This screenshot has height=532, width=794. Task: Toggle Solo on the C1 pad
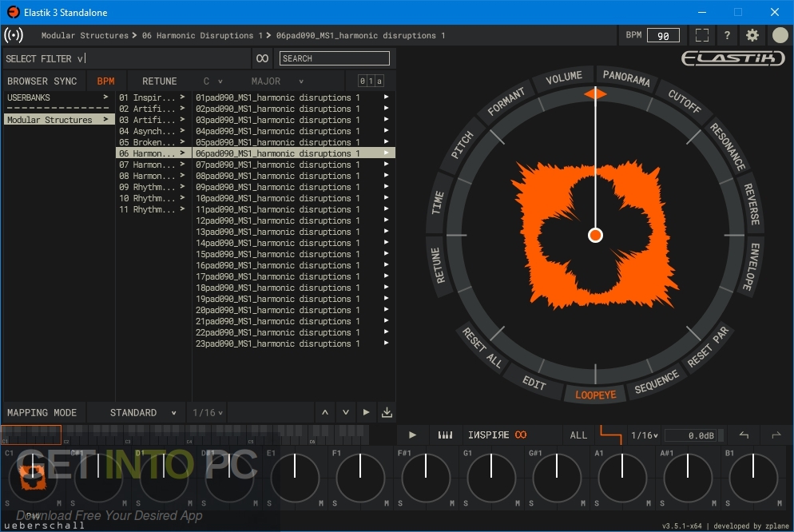click(x=7, y=503)
